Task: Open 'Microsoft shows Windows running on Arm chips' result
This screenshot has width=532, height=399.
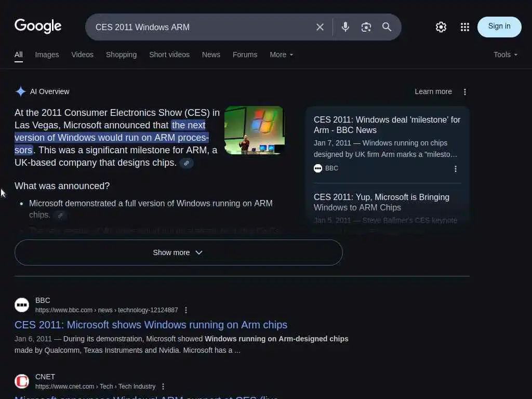Action: pos(151,325)
